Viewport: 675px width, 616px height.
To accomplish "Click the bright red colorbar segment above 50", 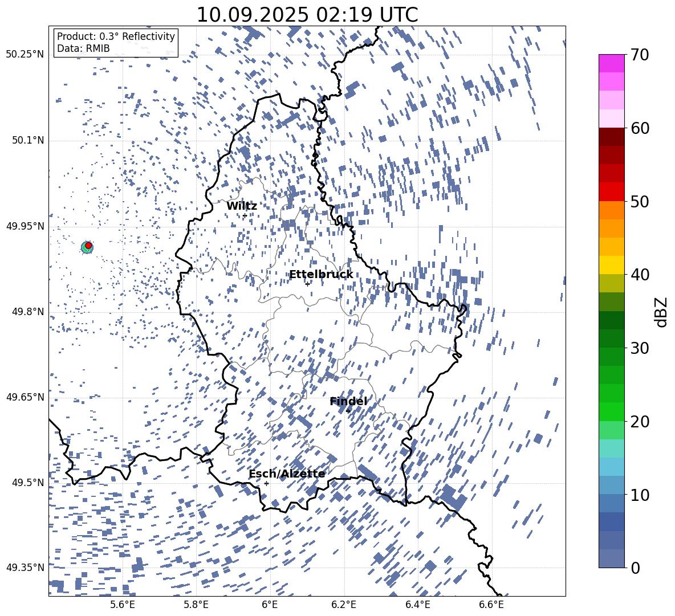I will [611, 192].
